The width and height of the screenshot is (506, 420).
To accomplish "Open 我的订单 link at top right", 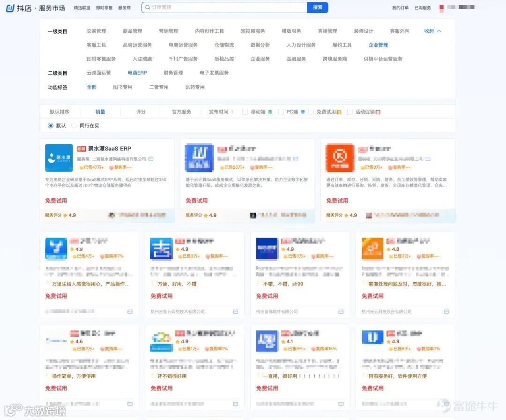I will pos(402,7).
